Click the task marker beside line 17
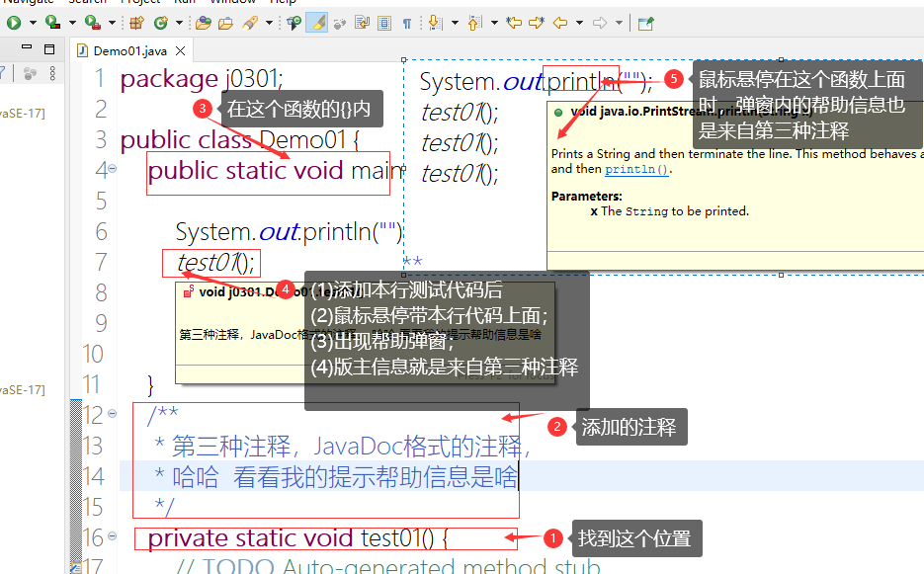924x574 pixels. [x=75, y=567]
